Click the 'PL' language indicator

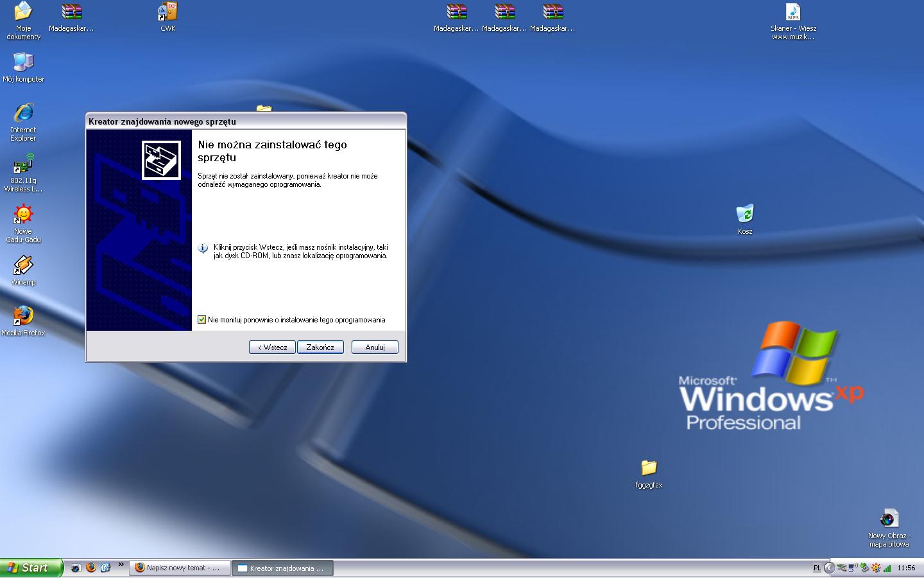tap(817, 568)
